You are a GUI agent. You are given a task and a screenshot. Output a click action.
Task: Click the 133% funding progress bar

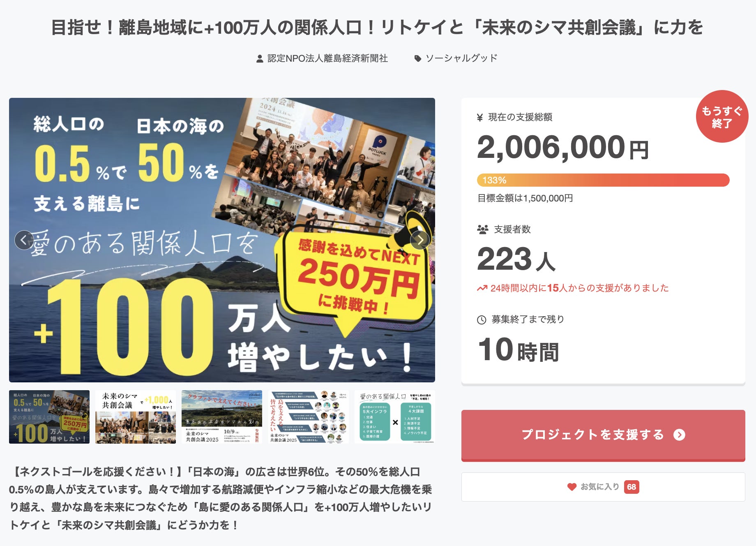coord(603,180)
